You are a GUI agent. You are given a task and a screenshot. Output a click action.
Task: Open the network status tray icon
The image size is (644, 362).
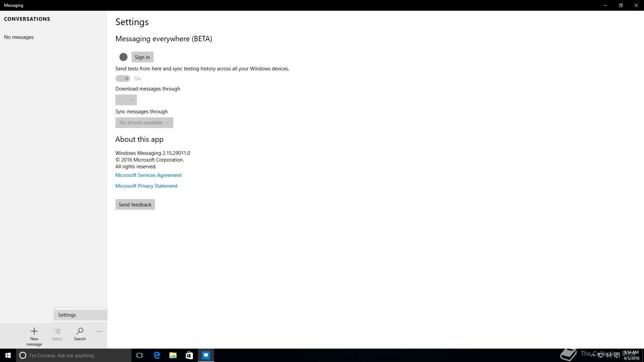pos(601,355)
